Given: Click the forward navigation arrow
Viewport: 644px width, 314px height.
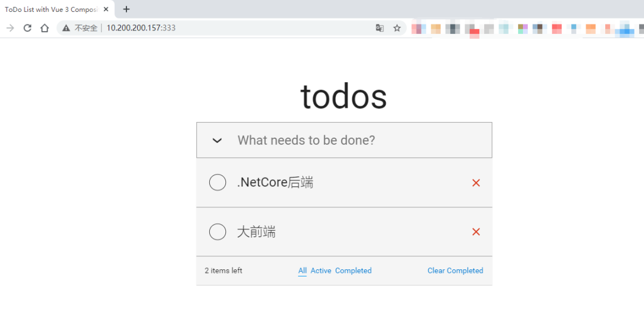Looking at the screenshot, I should [10, 28].
